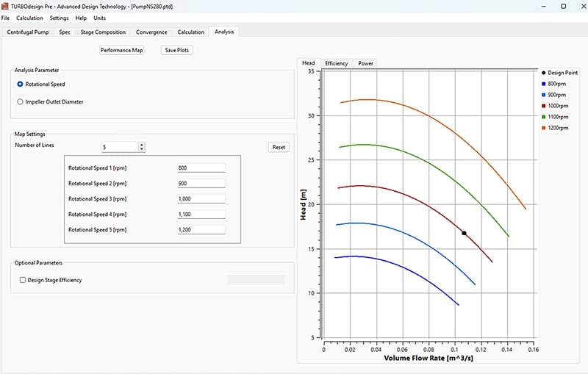
Task: Increase Number of Lines with spinner arrow
Action: pos(141,145)
